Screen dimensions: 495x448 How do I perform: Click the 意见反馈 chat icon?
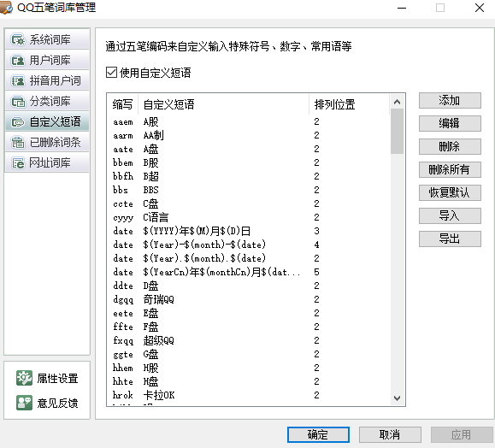(x=24, y=403)
